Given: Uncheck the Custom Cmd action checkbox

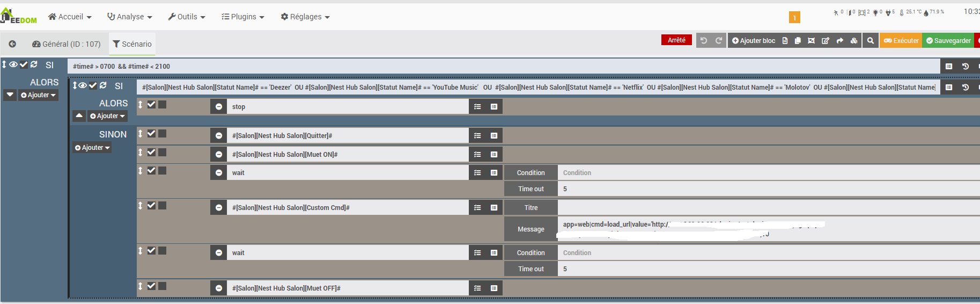Looking at the screenshot, I should click(x=151, y=205).
